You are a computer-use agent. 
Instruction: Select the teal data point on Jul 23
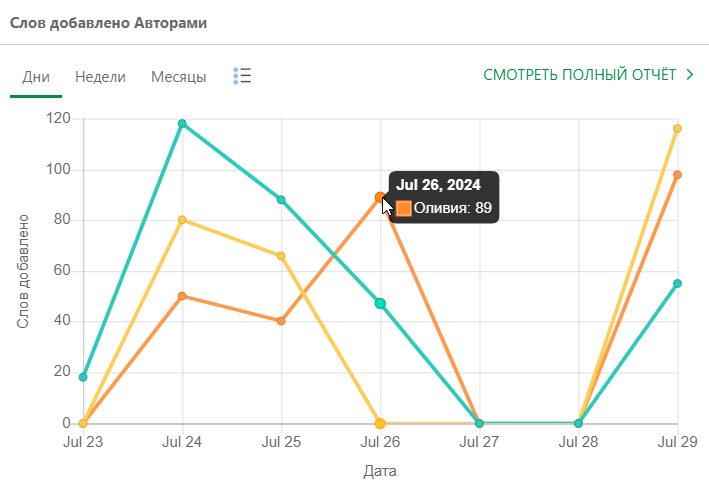pyautogui.click(x=83, y=377)
